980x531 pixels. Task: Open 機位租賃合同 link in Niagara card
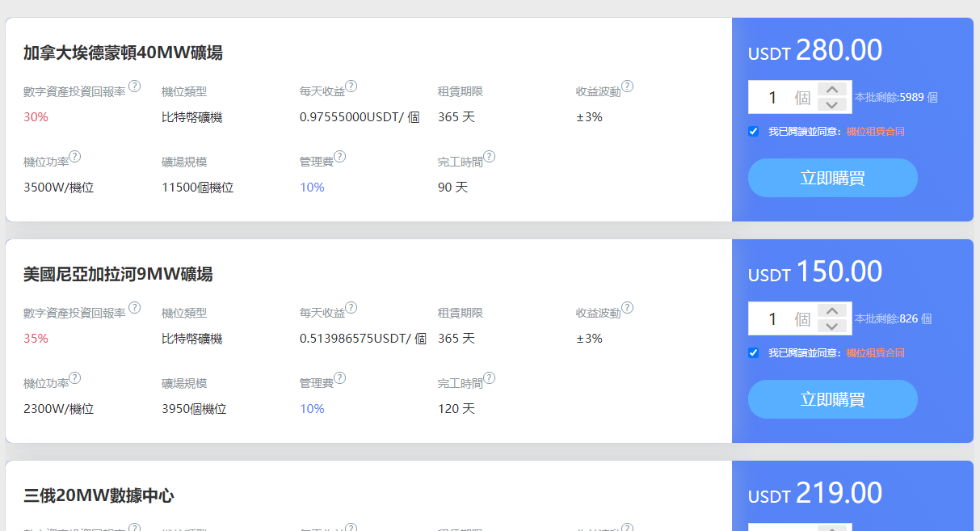tap(875, 352)
